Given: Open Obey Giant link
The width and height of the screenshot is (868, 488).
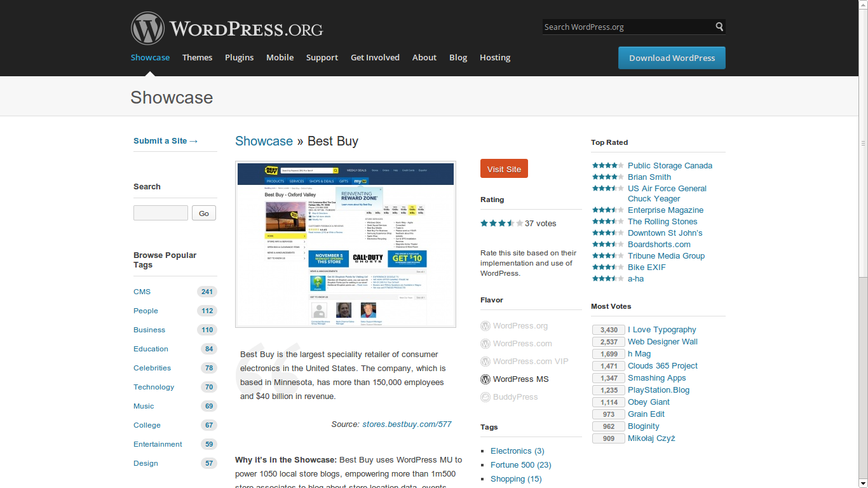Looking at the screenshot, I should click(649, 402).
